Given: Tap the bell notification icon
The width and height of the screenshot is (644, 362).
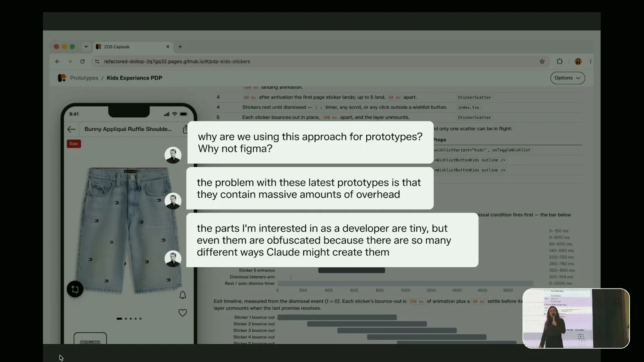Looking at the screenshot, I should pyautogui.click(x=183, y=295).
